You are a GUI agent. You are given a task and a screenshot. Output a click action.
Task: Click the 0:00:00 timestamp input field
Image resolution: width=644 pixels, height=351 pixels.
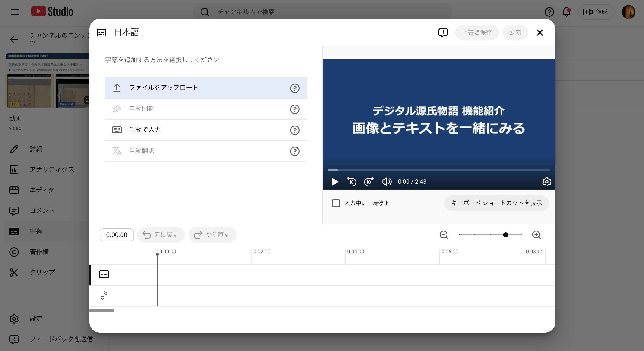coord(116,235)
